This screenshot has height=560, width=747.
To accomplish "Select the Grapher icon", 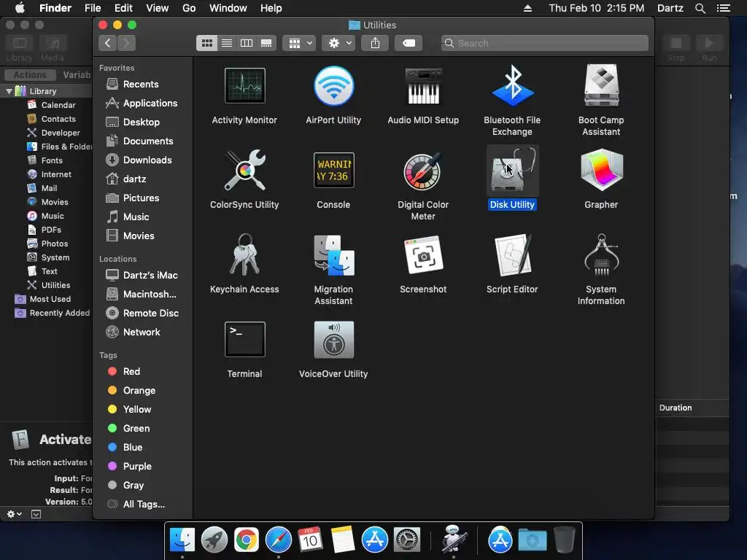I will click(x=601, y=170).
